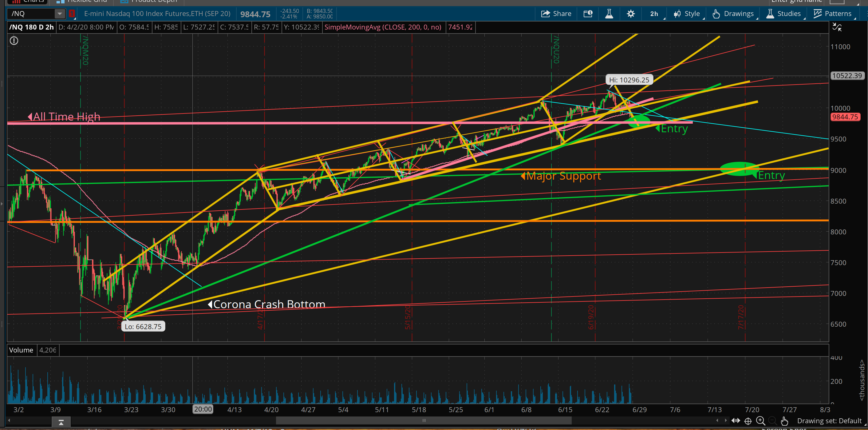Click the horizontal chart scrollbar thumb
Image resolution: width=868 pixels, height=430 pixels.
424,420
